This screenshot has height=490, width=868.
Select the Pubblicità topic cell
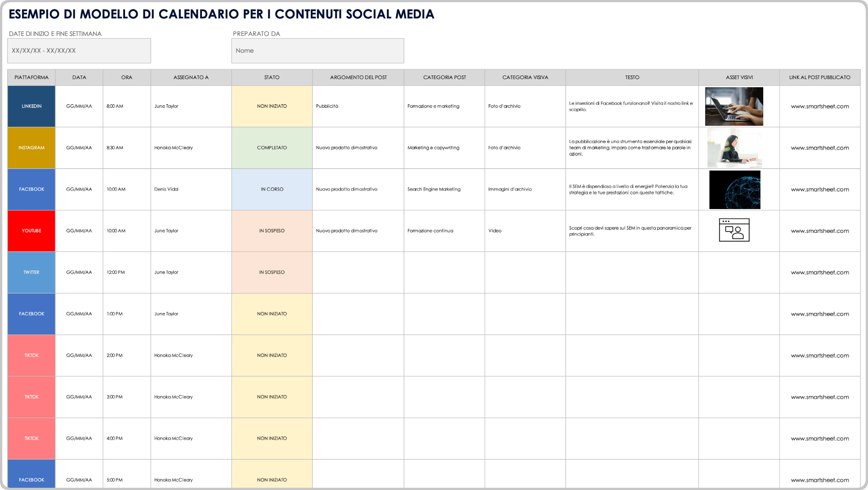tap(358, 107)
